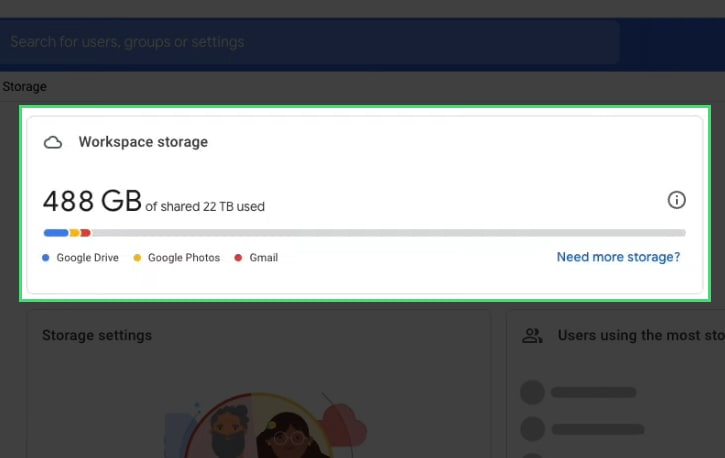This screenshot has height=458, width=725.
Task: Click the Users using the most storage heading
Action: 641,335
